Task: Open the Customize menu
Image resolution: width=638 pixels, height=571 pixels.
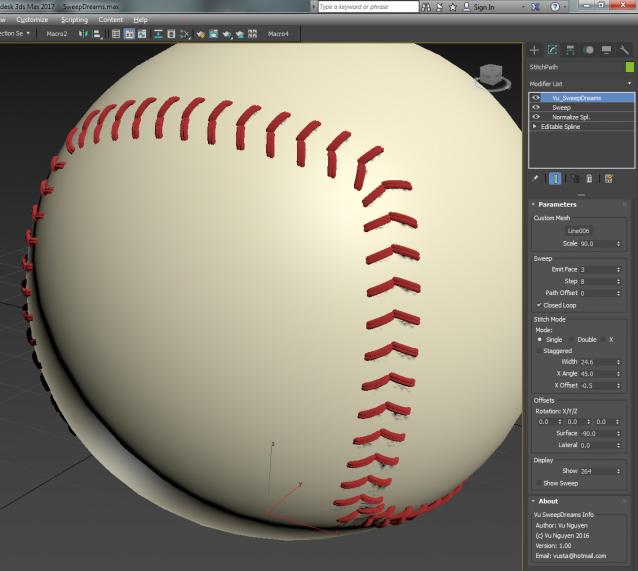Action: pyautogui.click(x=32, y=19)
